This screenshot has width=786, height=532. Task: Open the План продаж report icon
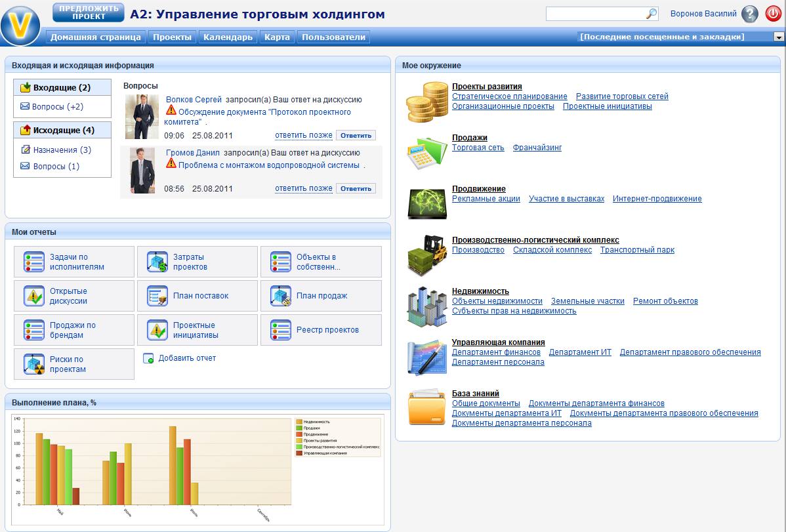pyautogui.click(x=281, y=296)
